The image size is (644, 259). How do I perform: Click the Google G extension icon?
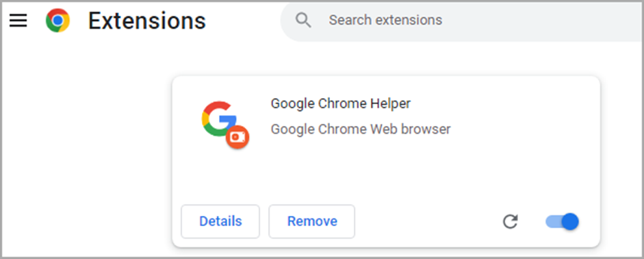pos(219,119)
